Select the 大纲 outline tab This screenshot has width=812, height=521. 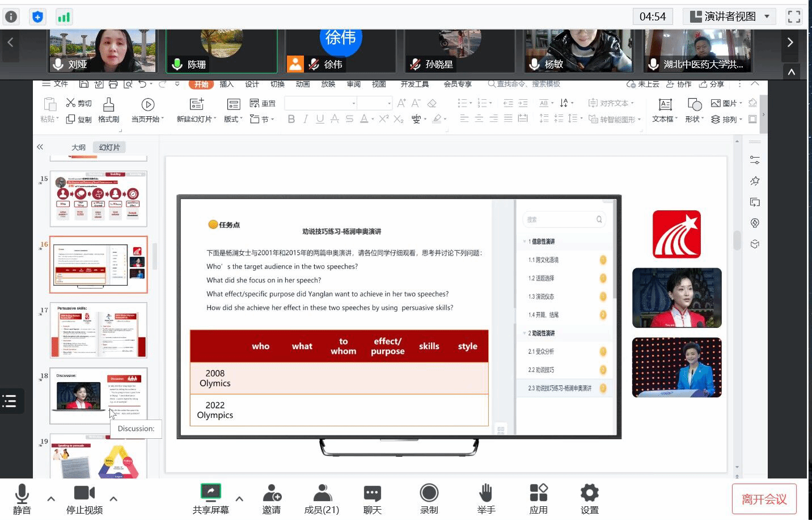click(x=78, y=147)
